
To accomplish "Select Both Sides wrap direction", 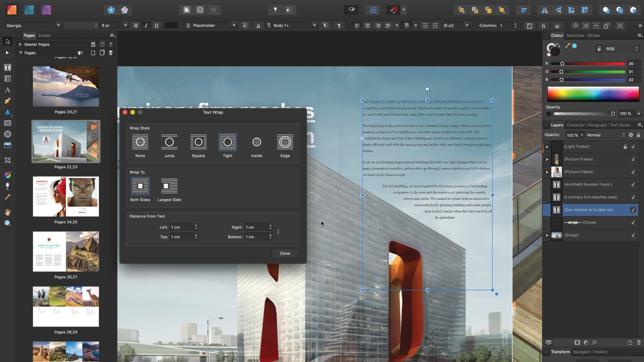I will (140, 186).
